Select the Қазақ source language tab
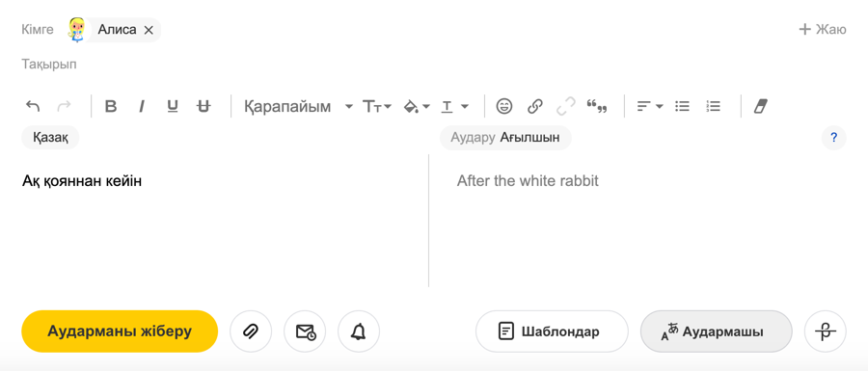Image resolution: width=868 pixels, height=371 pixels. [50, 138]
